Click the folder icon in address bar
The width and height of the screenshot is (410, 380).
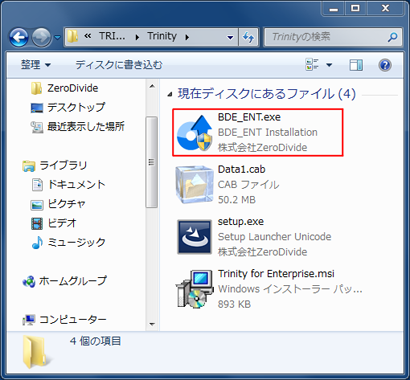click(73, 36)
